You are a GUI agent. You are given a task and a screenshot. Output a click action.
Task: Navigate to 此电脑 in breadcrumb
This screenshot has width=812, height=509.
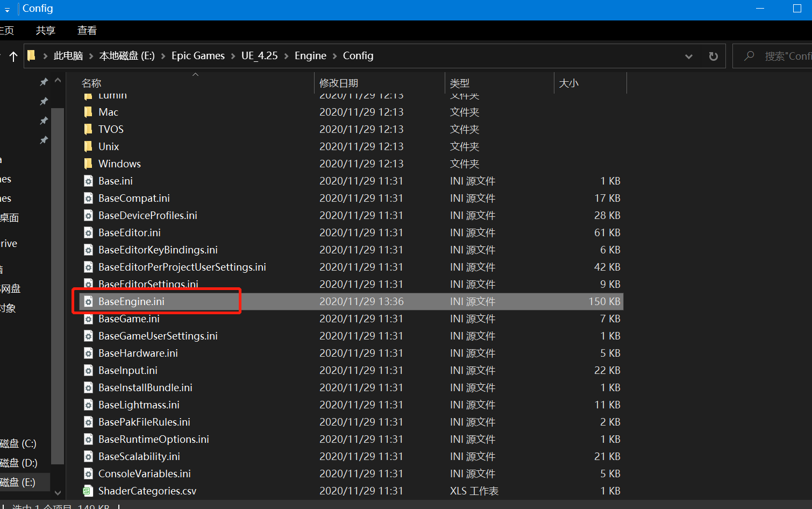pos(68,56)
